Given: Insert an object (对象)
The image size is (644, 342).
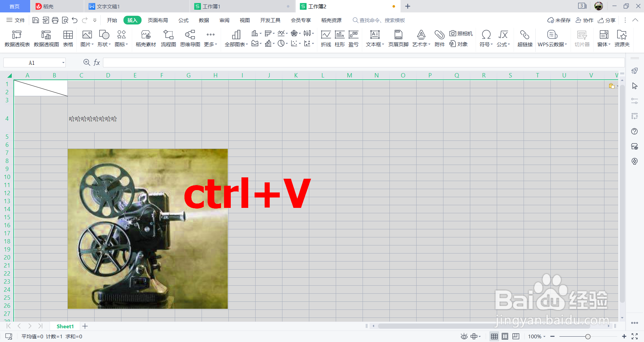Looking at the screenshot, I should pyautogui.click(x=459, y=44).
